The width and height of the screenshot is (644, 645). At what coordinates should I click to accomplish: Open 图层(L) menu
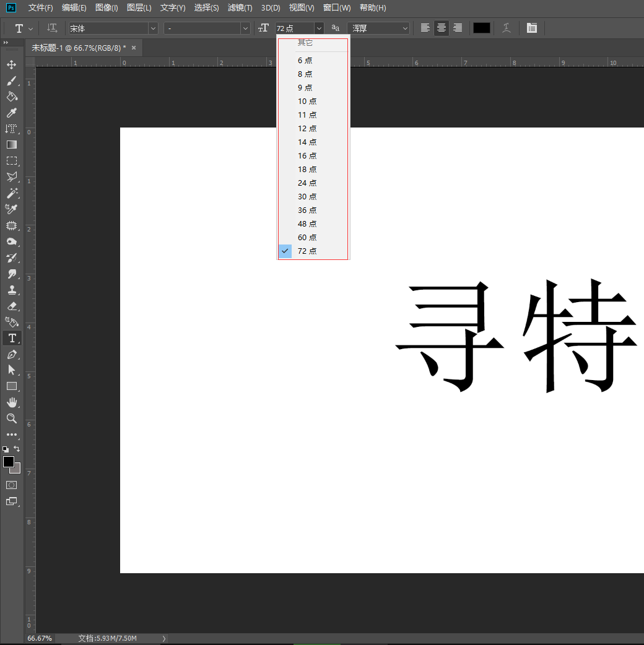pos(139,8)
